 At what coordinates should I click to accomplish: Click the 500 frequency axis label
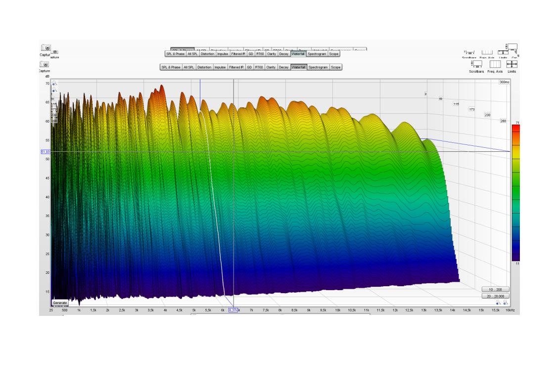(x=64, y=310)
